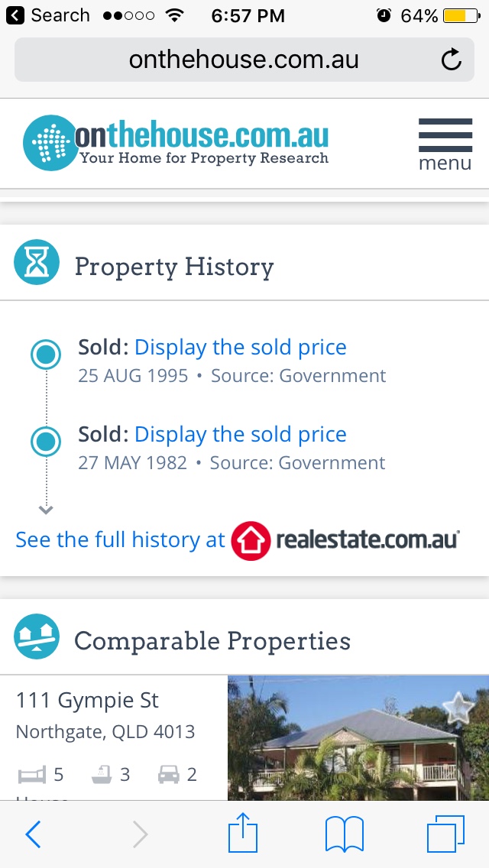Image resolution: width=489 pixels, height=868 pixels.
Task: Expand history with the down chevron
Action: coord(46,510)
